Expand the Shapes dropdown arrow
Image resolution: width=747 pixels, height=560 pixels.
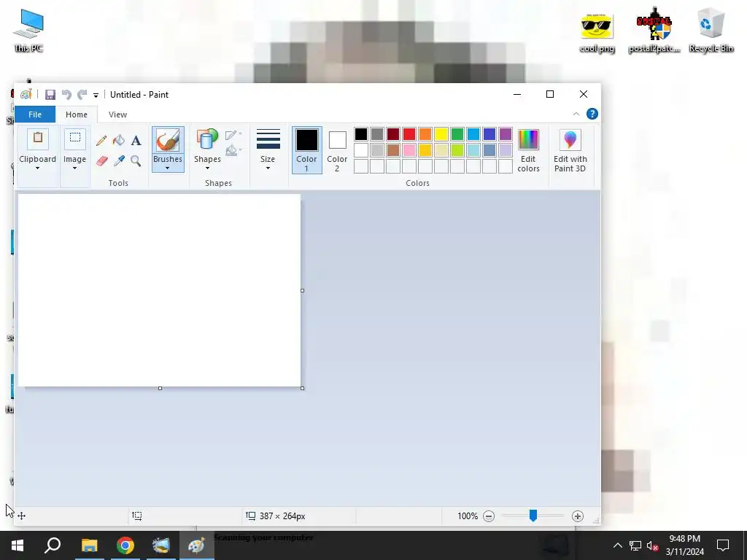(207, 168)
